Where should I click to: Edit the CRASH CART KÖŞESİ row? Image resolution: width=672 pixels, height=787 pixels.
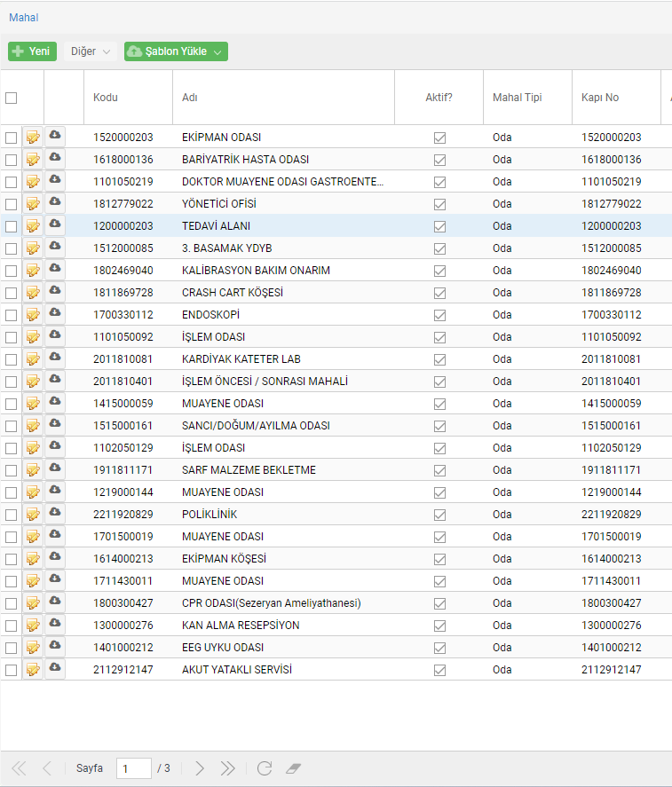pos(33,292)
